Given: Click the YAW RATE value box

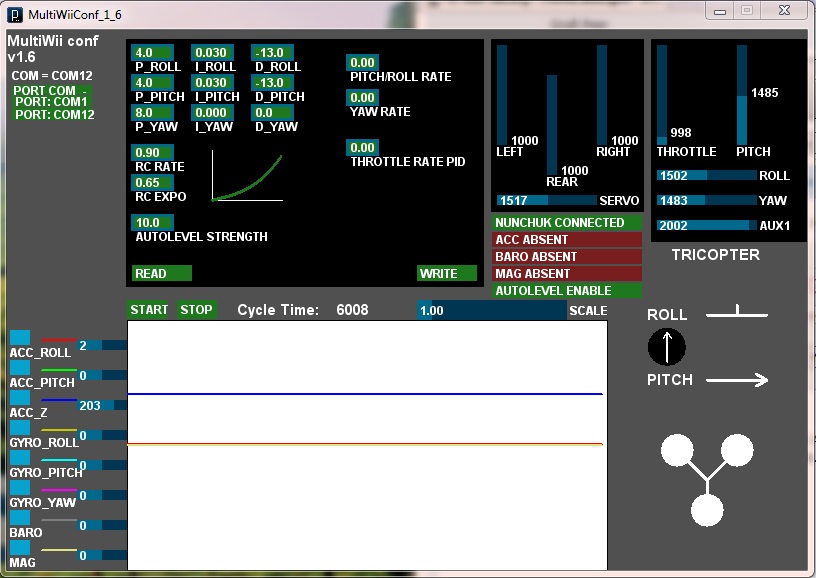Looking at the screenshot, I should [362, 97].
